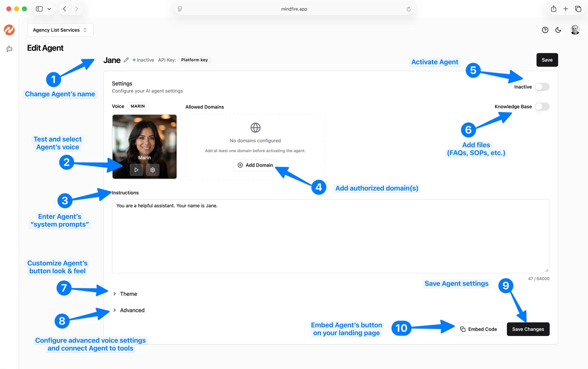This screenshot has width=588, height=369.
Task: Click the Safari share icon
Action: [x=553, y=9]
